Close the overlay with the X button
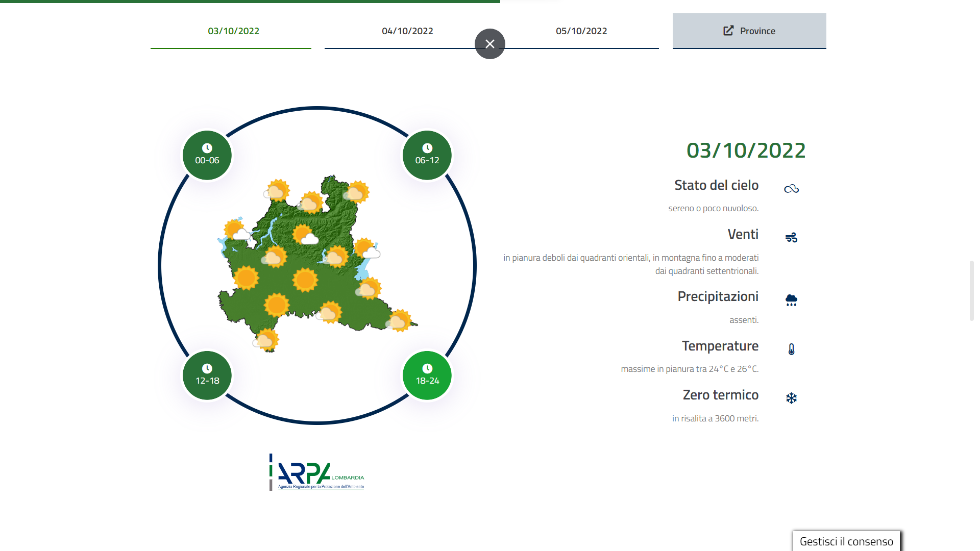The width and height of the screenshot is (980, 551). click(x=490, y=44)
